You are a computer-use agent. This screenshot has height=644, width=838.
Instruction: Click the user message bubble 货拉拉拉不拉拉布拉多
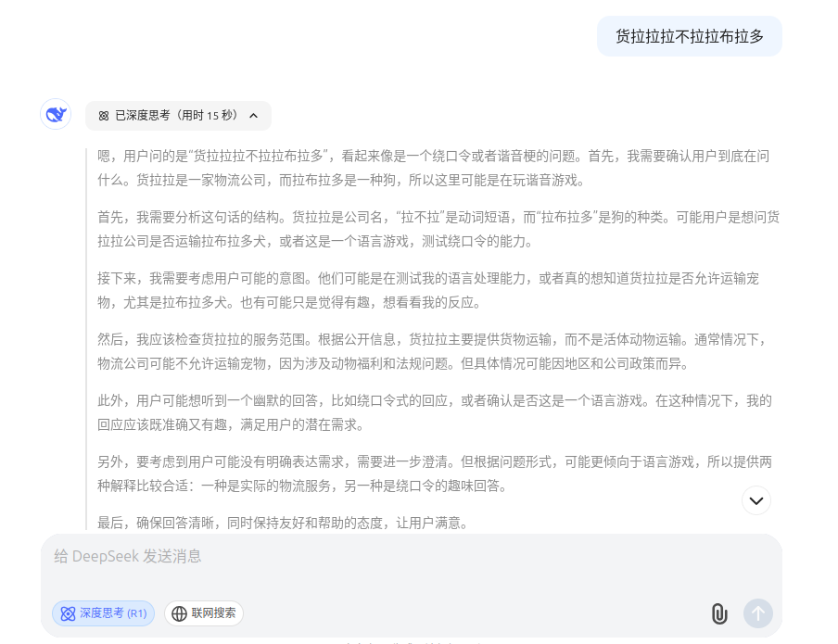coord(690,36)
